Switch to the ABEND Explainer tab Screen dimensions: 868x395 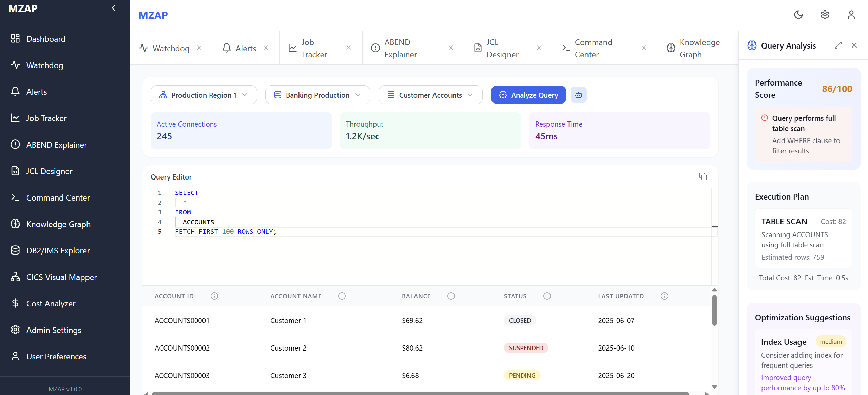[400, 48]
